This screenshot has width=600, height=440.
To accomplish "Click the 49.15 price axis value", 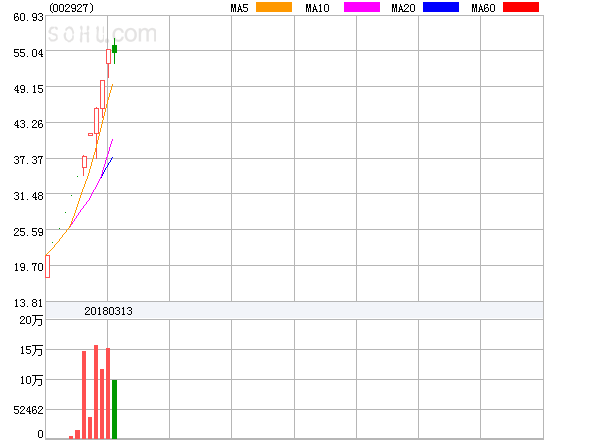I will pyautogui.click(x=28, y=89).
